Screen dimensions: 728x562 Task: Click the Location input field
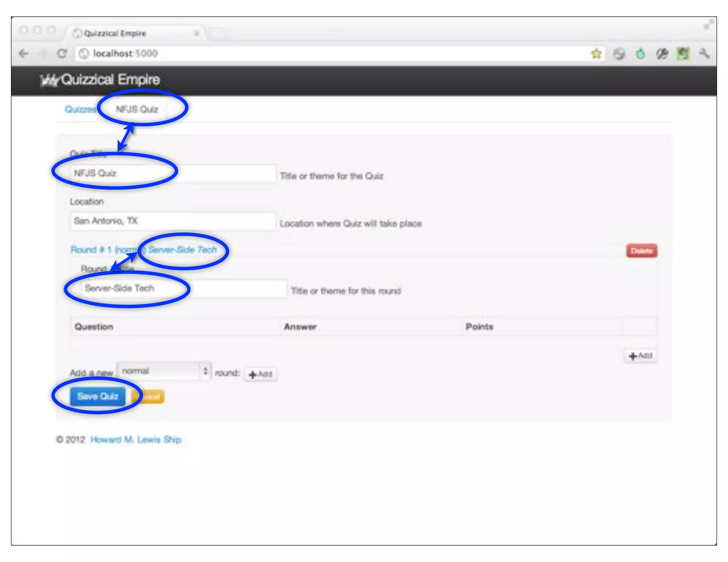pyautogui.click(x=173, y=221)
